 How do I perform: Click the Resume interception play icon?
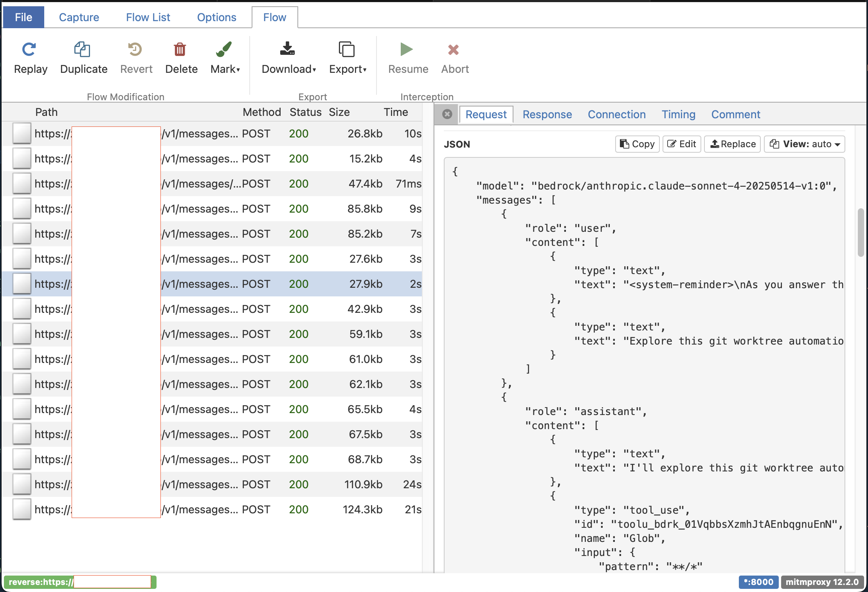407,50
